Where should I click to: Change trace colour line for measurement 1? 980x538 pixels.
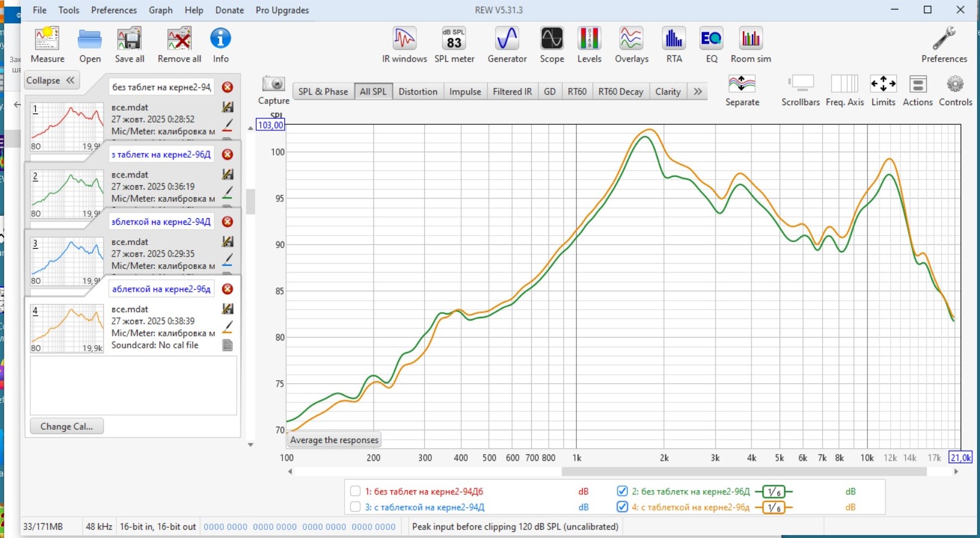coord(227,126)
